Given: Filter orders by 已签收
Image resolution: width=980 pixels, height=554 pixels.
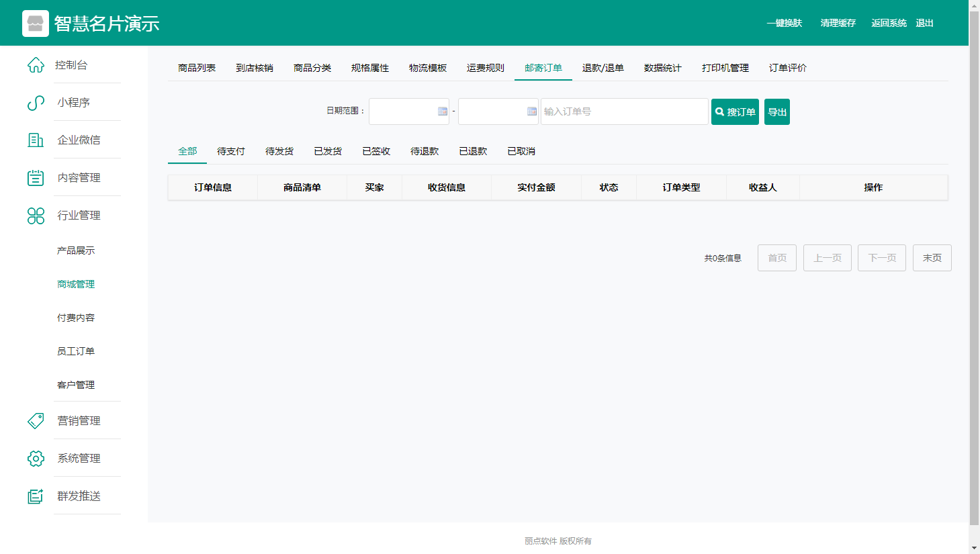Looking at the screenshot, I should [x=376, y=151].
